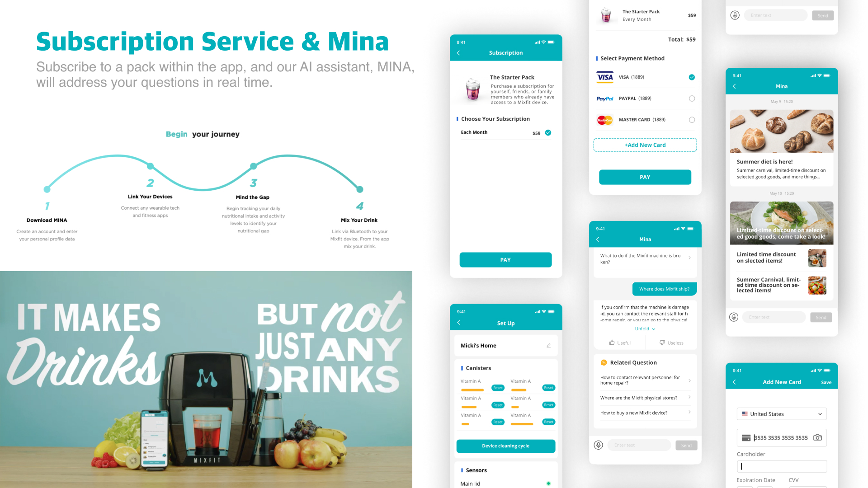Click the camera icon on card number field
The height and width of the screenshot is (488, 868).
818,437
